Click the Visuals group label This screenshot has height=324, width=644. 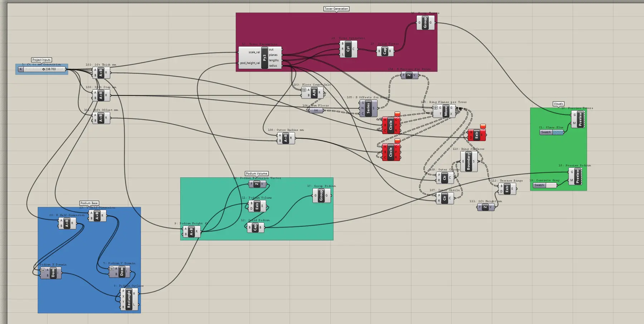pyautogui.click(x=558, y=104)
